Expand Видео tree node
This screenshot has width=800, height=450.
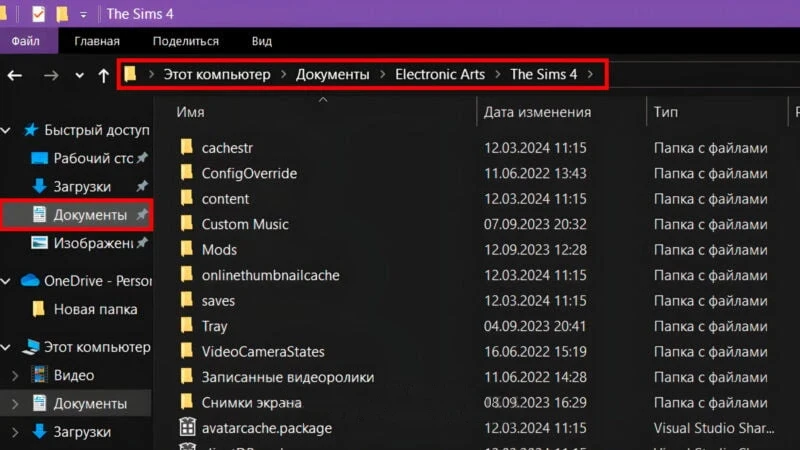pos(15,376)
